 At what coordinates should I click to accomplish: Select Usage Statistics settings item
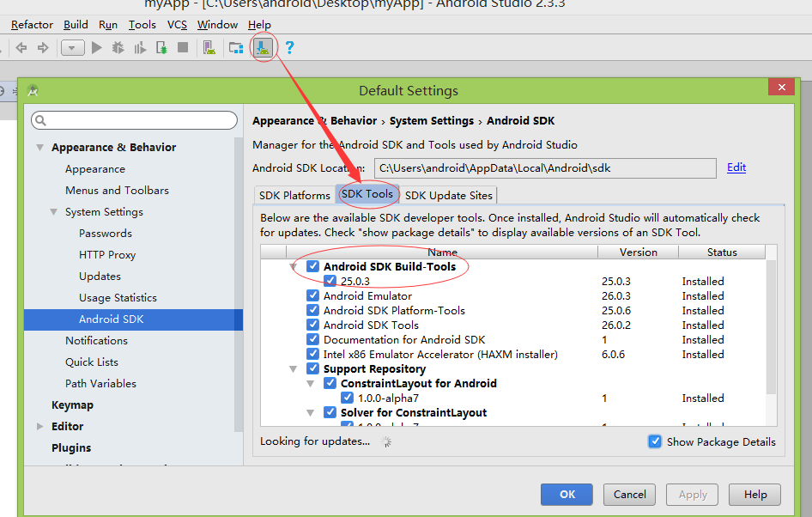coord(118,297)
